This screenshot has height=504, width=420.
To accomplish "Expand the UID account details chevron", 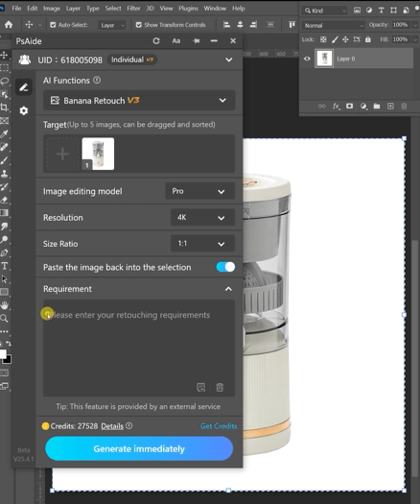I will pyautogui.click(x=228, y=60).
